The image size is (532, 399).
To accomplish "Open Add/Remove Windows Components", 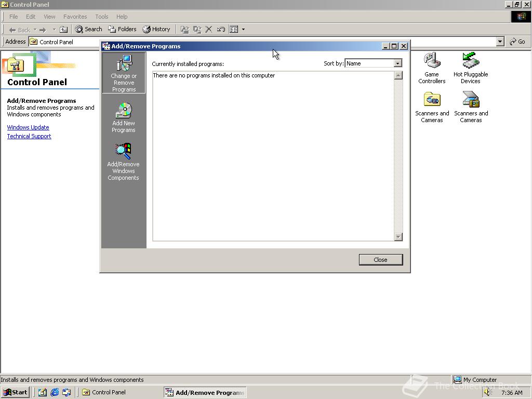I will [124, 162].
